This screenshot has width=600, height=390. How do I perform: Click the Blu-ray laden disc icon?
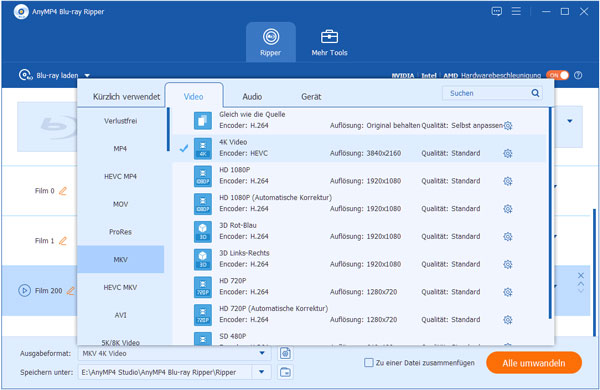point(26,75)
